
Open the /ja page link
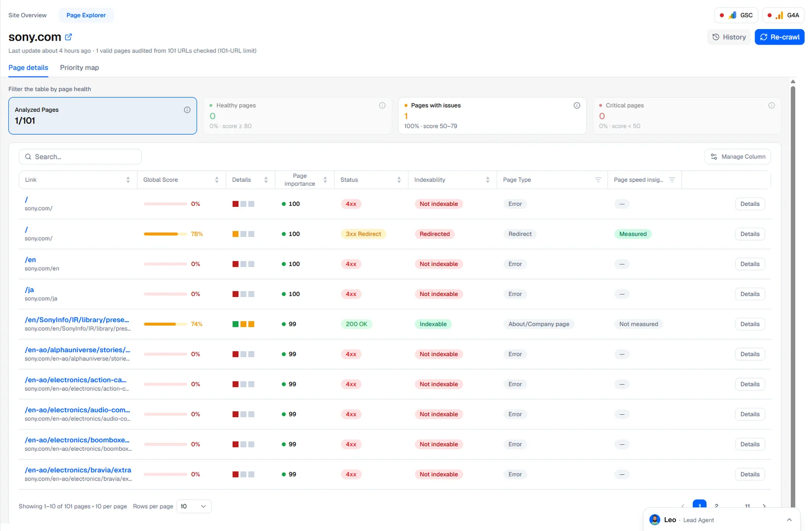[29, 290]
